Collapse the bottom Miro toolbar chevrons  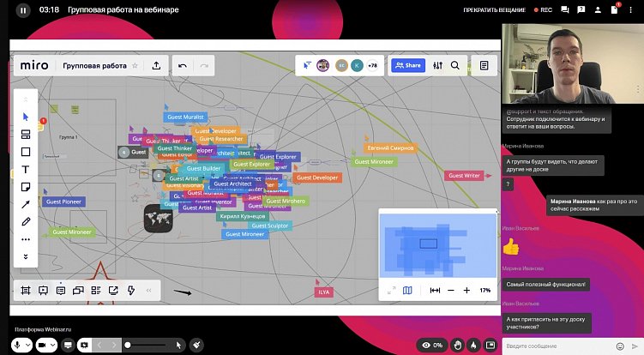tap(148, 291)
